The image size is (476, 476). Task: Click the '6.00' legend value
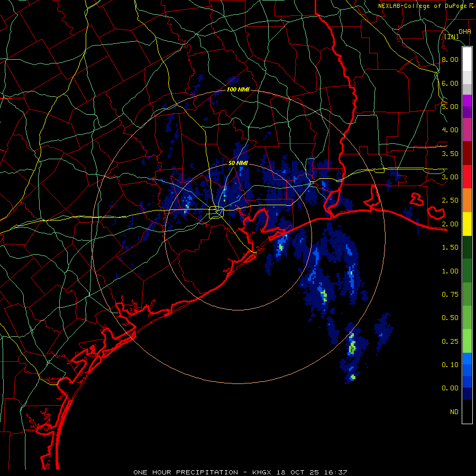click(x=450, y=83)
